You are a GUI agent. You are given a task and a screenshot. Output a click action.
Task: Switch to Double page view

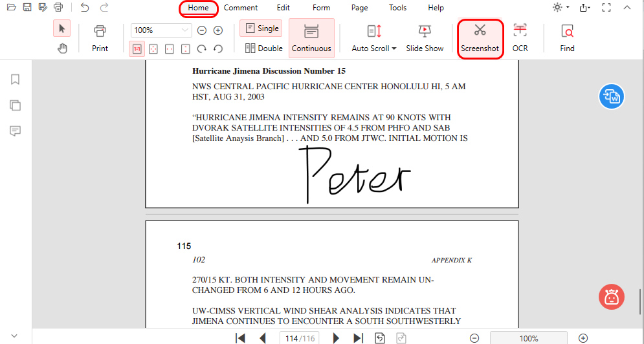click(264, 48)
